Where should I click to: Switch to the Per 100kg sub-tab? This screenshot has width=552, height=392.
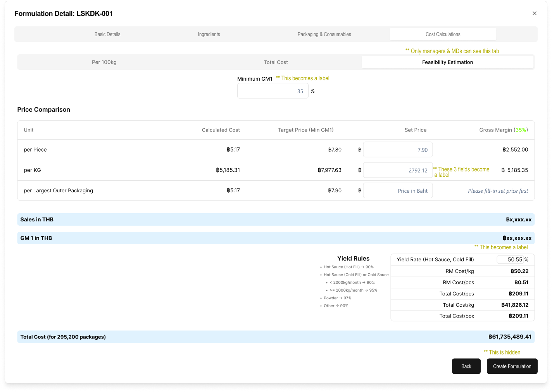point(104,62)
